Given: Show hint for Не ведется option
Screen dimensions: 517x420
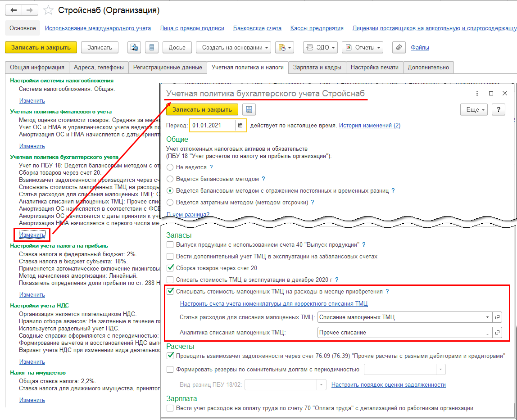Looking at the screenshot, I should pos(211,167).
